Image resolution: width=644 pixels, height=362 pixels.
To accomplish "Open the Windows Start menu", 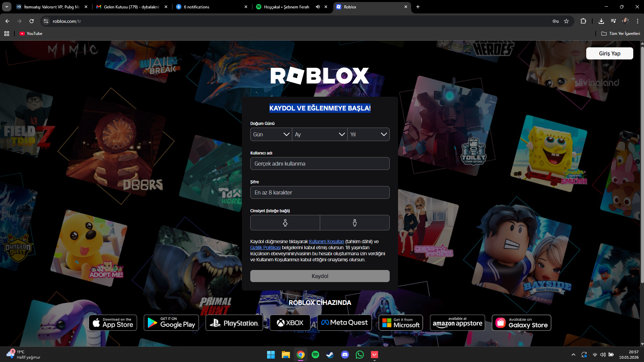I will [x=271, y=355].
